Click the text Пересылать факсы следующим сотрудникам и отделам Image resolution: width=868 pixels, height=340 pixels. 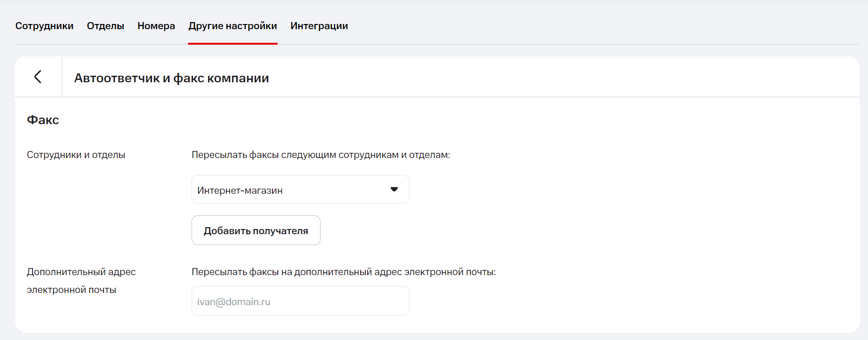[321, 155]
